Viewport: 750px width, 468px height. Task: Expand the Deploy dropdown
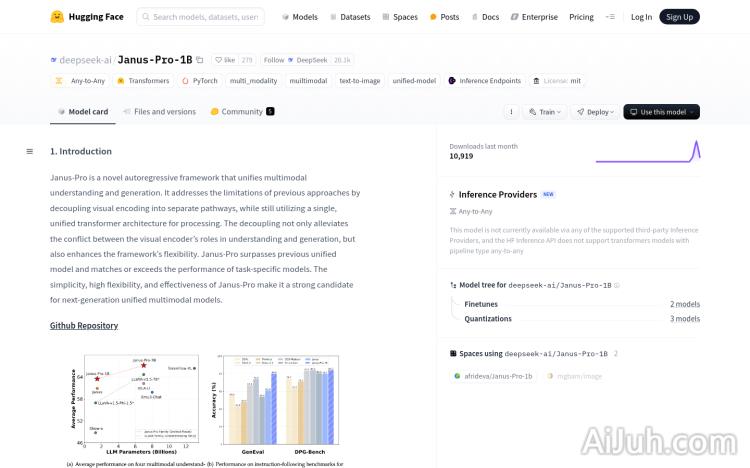[595, 112]
